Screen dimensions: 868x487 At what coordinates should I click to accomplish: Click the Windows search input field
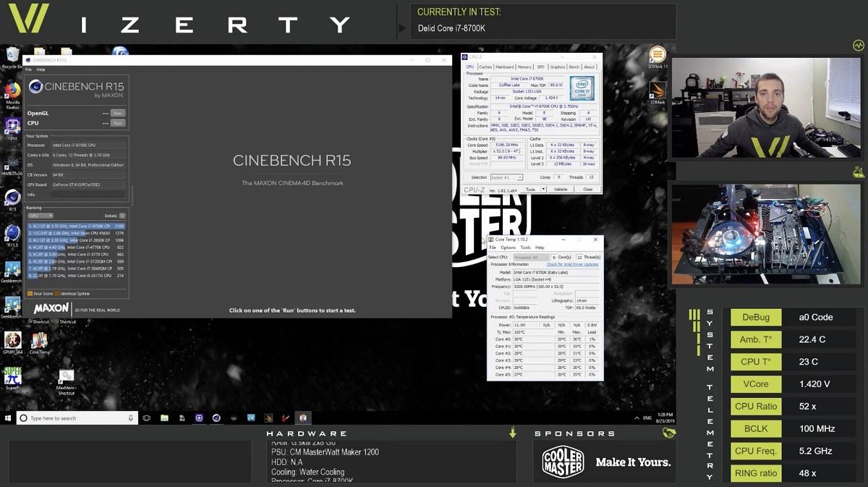(x=72, y=418)
